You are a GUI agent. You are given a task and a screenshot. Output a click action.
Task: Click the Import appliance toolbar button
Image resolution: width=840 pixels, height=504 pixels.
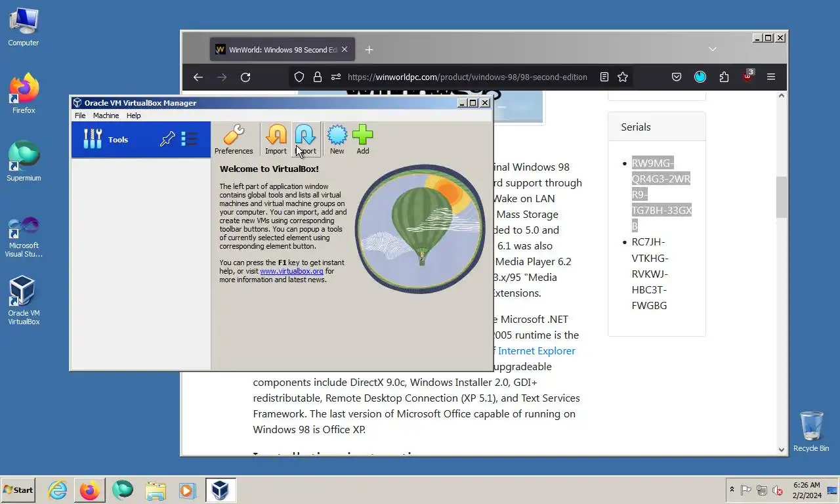pos(276,139)
